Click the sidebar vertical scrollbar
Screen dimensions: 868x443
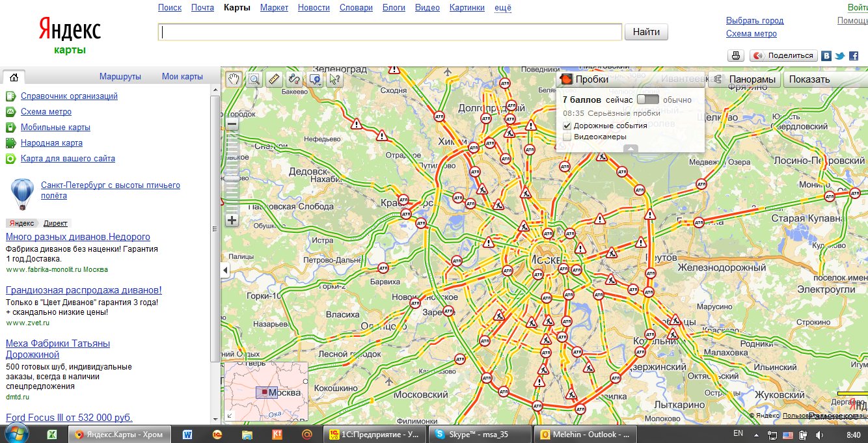215,228
